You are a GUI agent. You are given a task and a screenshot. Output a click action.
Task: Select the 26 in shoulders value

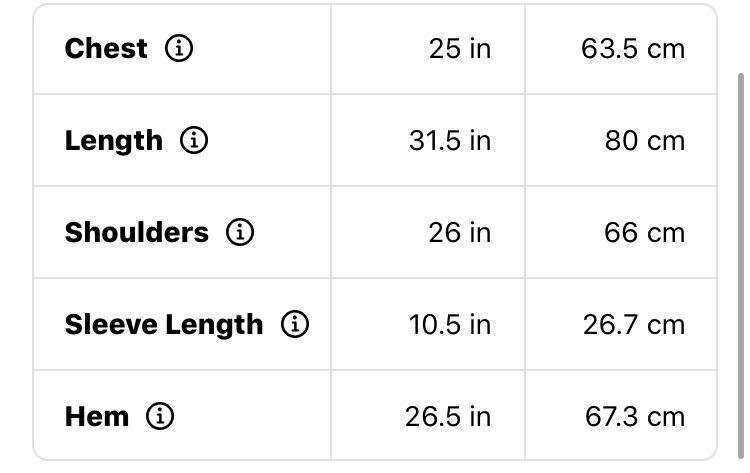click(460, 233)
